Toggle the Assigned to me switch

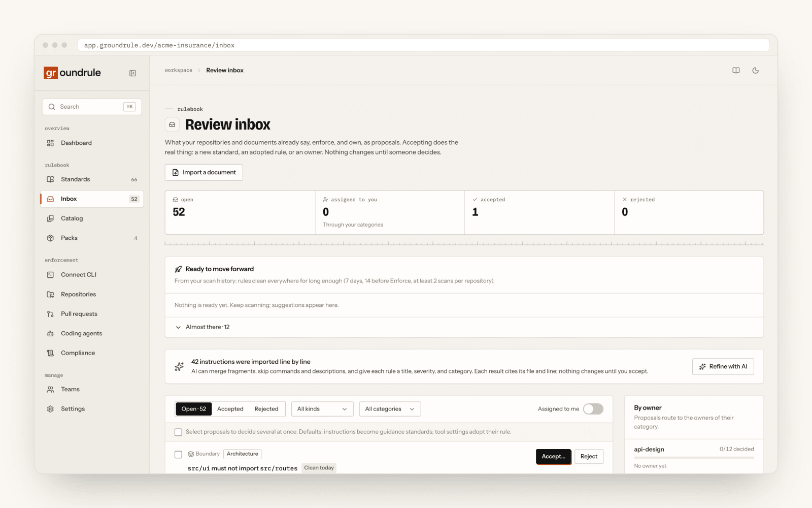(x=593, y=409)
